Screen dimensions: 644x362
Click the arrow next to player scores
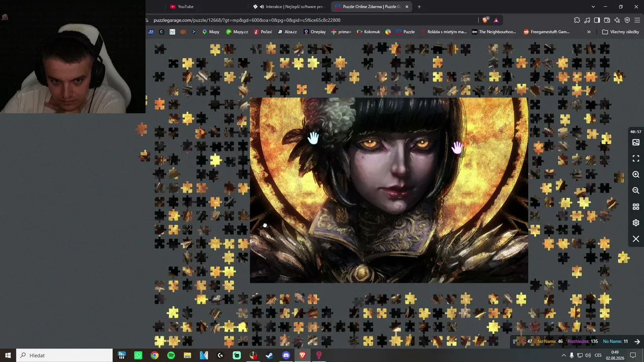click(637, 342)
